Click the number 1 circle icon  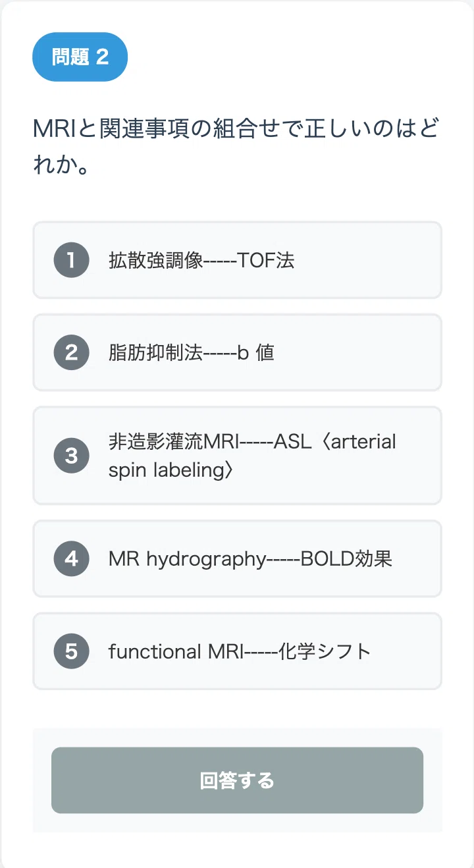tap(71, 260)
